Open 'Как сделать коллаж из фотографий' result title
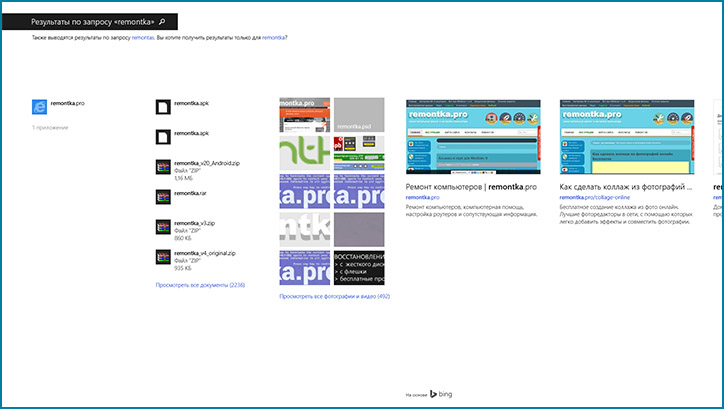 [626, 187]
